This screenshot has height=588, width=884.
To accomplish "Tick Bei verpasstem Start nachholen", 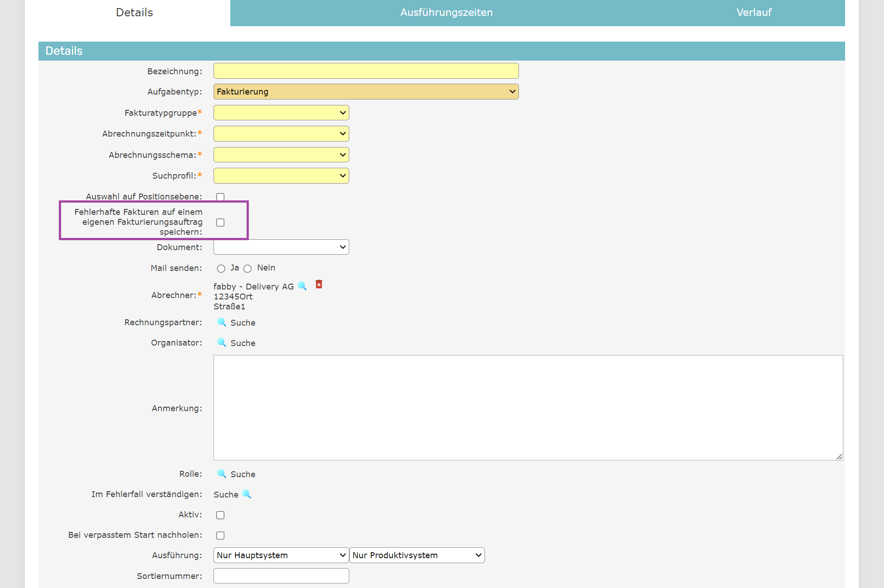I will 220,536.
